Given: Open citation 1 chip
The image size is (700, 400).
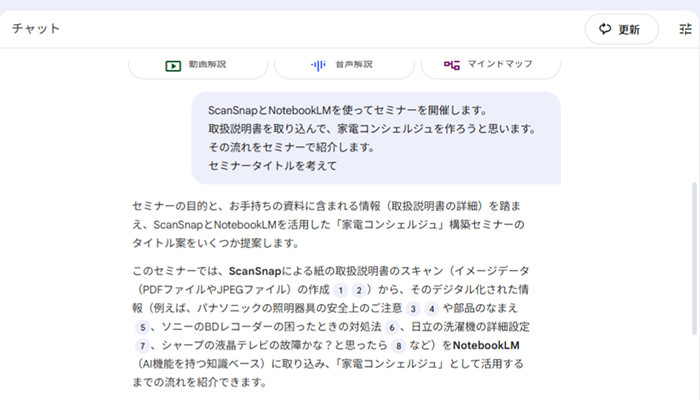Looking at the screenshot, I should pyautogui.click(x=341, y=291).
